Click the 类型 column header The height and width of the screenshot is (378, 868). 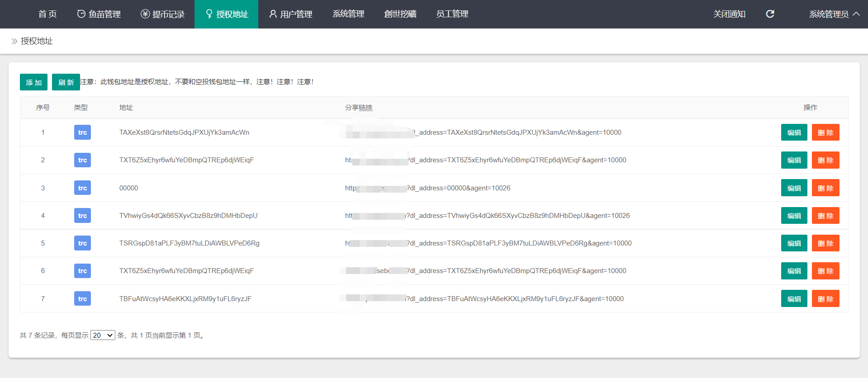click(81, 108)
